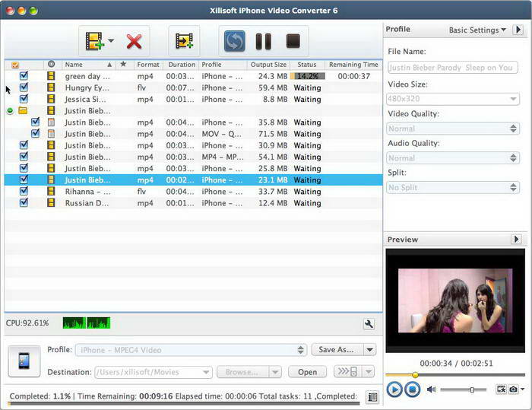Pause the conversion
532x410 pixels.
[x=263, y=41]
